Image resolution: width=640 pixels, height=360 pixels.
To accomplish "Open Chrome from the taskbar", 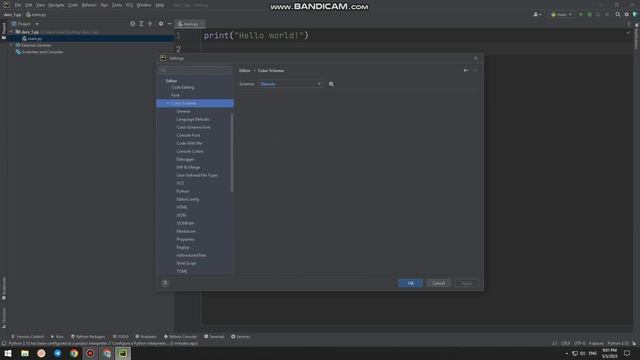I will click(74, 353).
